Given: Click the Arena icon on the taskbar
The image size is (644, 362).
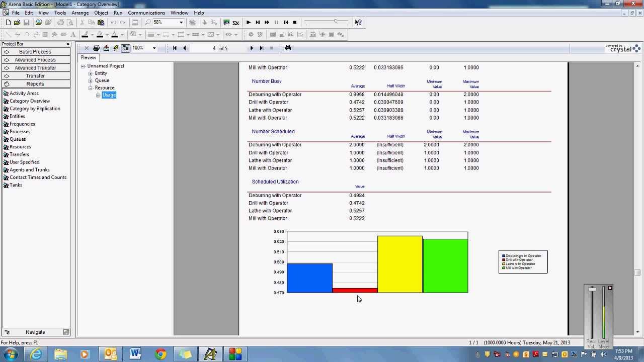Looking at the screenshot, I should click(x=211, y=354).
